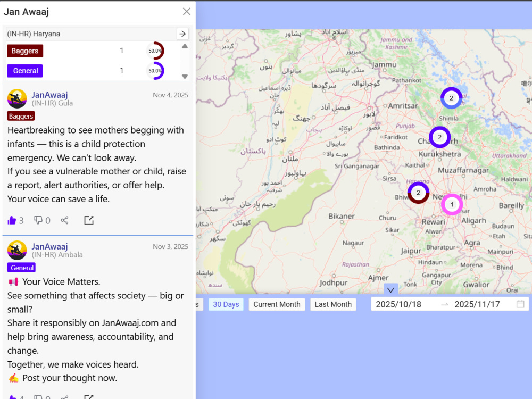
Task: Click the Baggers 50.0% progress ring
Action: [155, 51]
